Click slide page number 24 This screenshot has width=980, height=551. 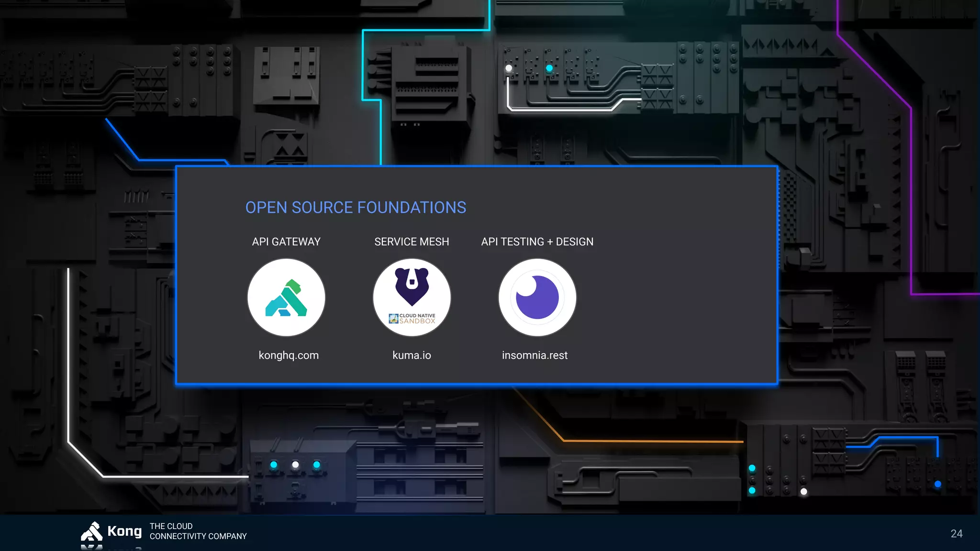click(x=957, y=534)
